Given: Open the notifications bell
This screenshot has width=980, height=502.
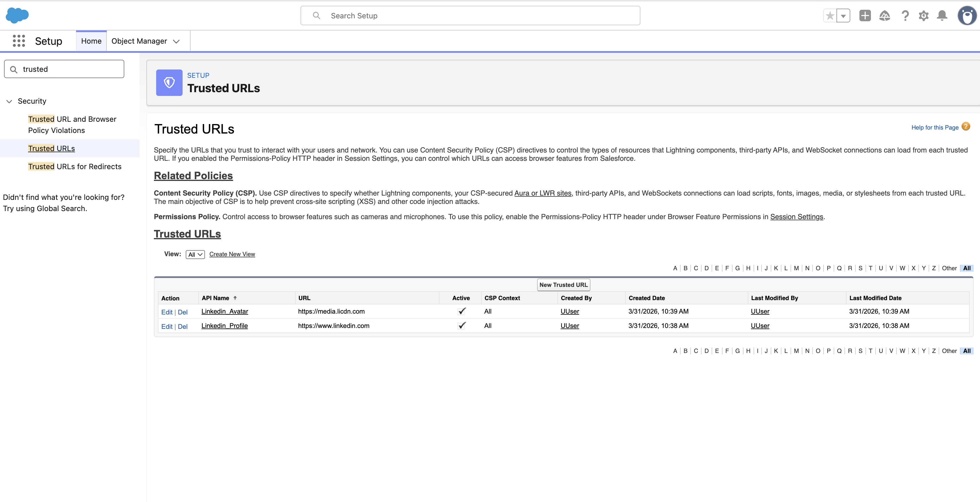Looking at the screenshot, I should pyautogui.click(x=942, y=16).
